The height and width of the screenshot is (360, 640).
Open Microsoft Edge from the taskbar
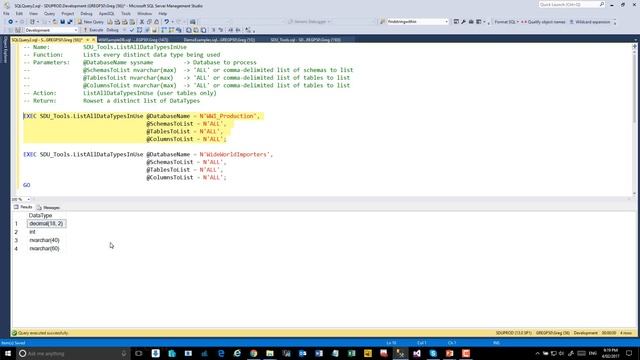coord(221,353)
